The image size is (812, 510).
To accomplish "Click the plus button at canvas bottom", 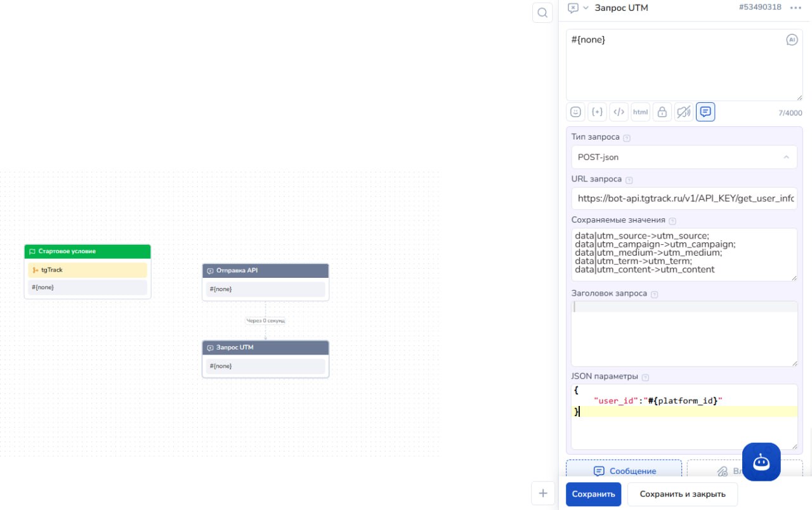I will point(542,493).
